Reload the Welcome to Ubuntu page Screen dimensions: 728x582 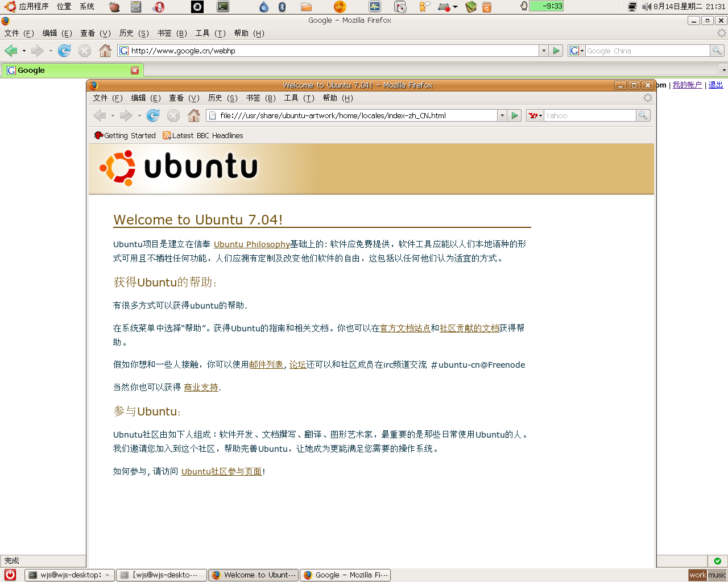point(153,115)
